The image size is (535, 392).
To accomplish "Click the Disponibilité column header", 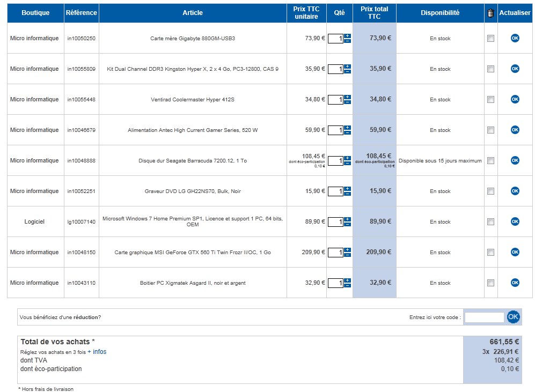I will [x=440, y=13].
